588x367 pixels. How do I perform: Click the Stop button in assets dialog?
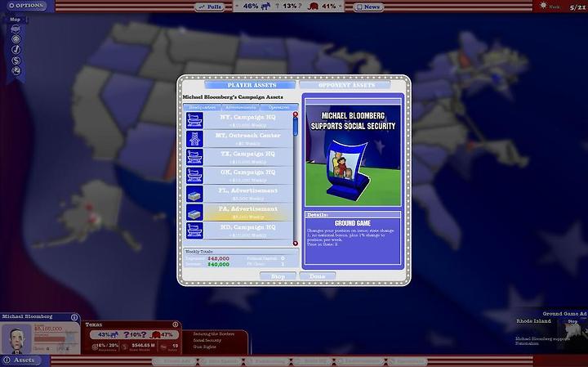(x=278, y=276)
